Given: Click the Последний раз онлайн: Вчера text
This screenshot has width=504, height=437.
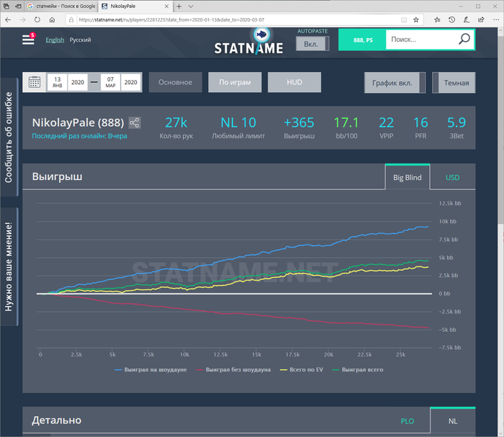Looking at the screenshot, I should pyautogui.click(x=79, y=136).
